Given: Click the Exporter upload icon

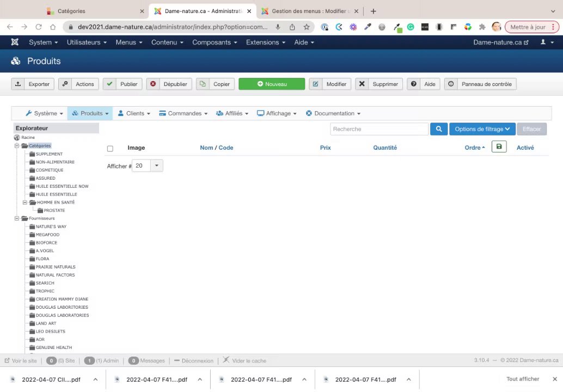Looking at the screenshot, I should point(18,84).
